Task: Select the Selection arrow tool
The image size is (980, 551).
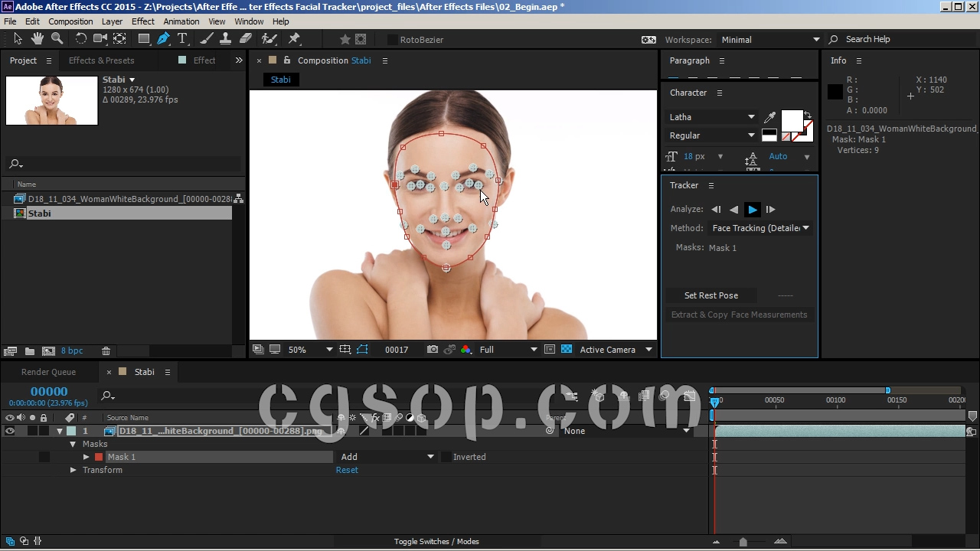Action: point(18,39)
